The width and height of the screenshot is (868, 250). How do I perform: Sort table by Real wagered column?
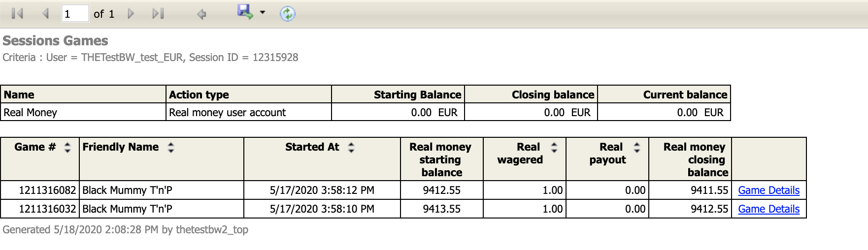(x=554, y=147)
